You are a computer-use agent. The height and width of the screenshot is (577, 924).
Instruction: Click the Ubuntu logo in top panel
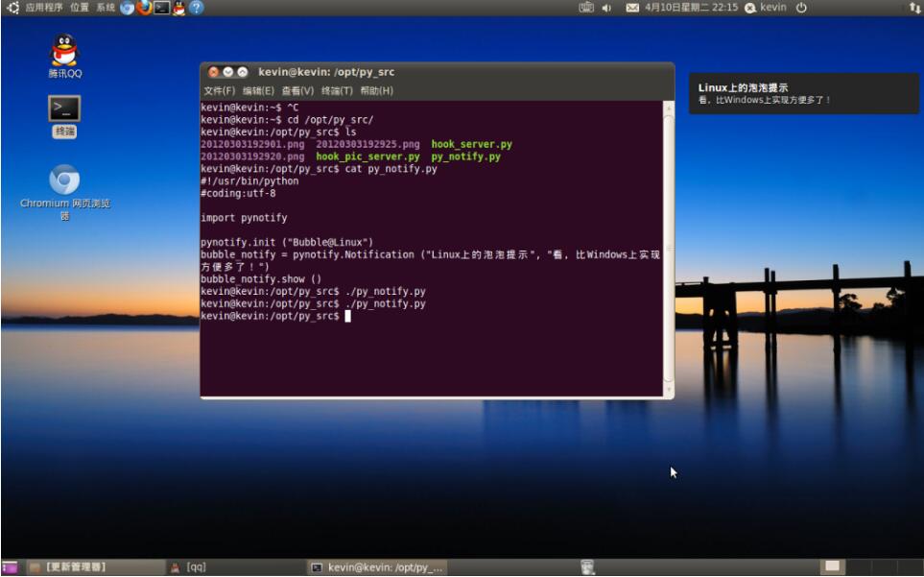click(12, 8)
